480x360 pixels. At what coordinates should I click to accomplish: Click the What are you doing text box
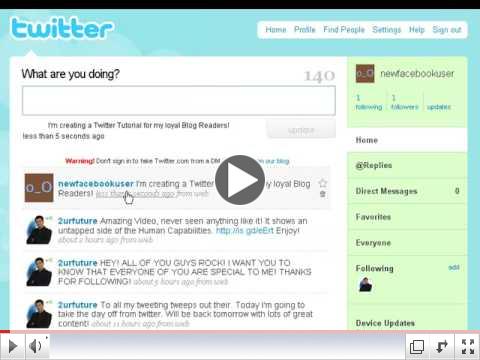179,101
